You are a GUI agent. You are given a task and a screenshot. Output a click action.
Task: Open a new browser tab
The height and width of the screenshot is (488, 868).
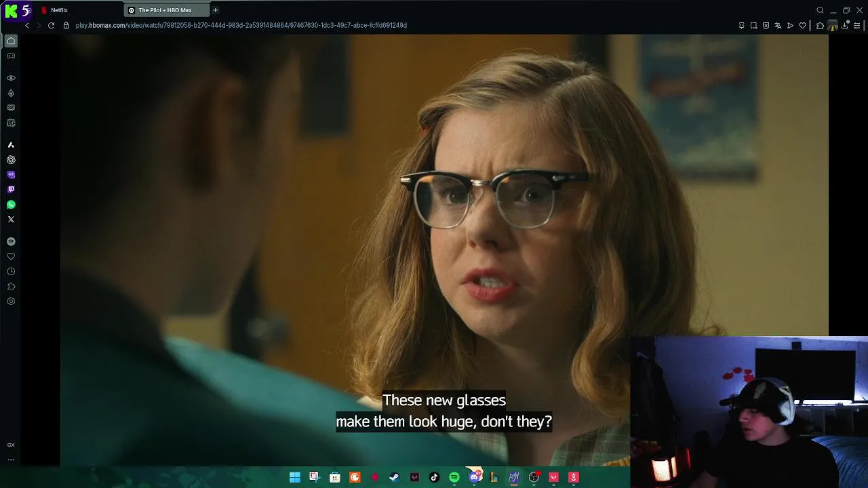[216, 10]
